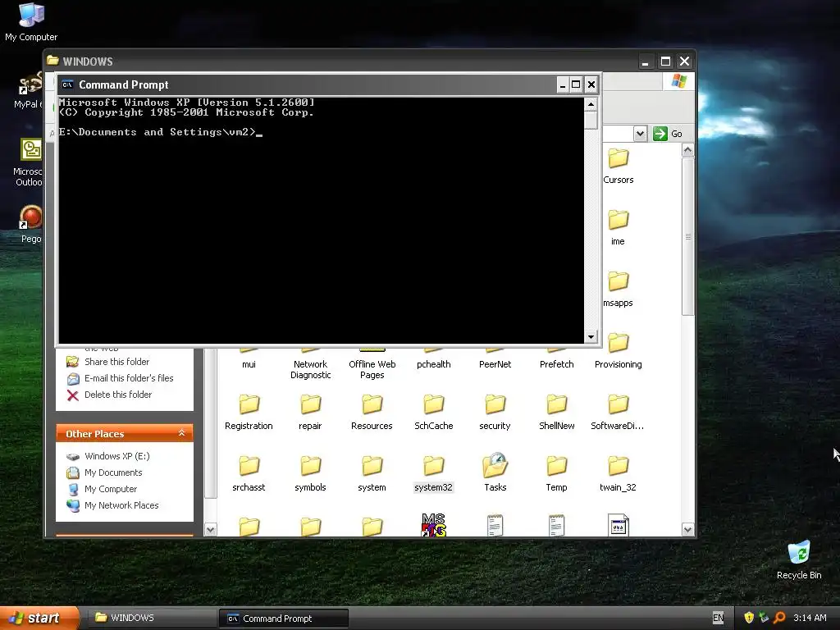Viewport: 840px width, 630px height.
Task: Click file list scroll up arrow
Action: pyautogui.click(x=688, y=151)
